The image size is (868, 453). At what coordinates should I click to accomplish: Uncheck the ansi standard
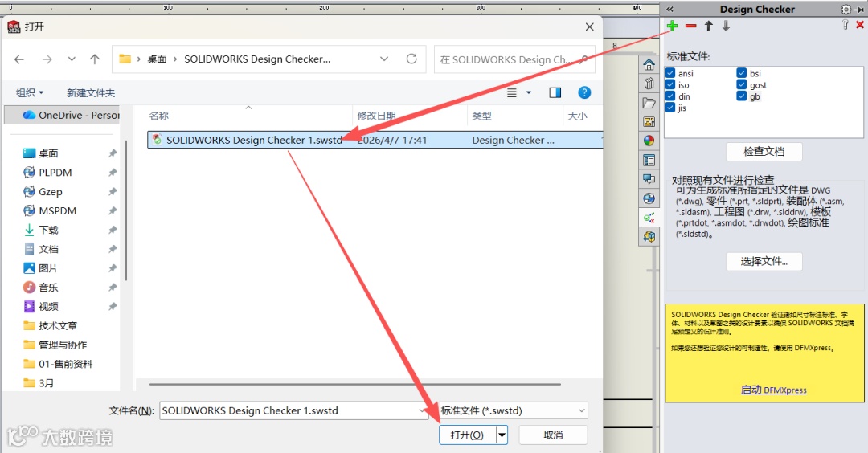coord(670,73)
